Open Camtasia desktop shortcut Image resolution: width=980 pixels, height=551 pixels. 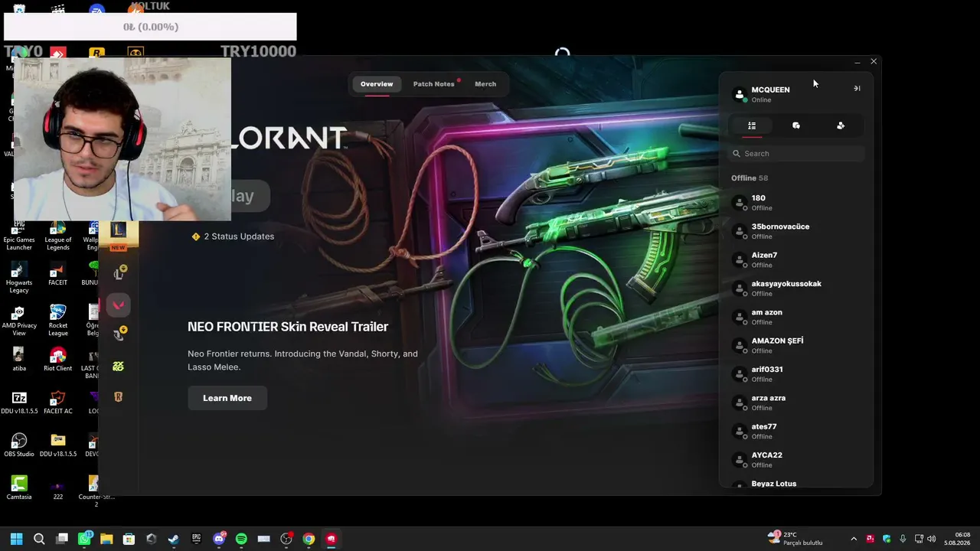click(19, 488)
